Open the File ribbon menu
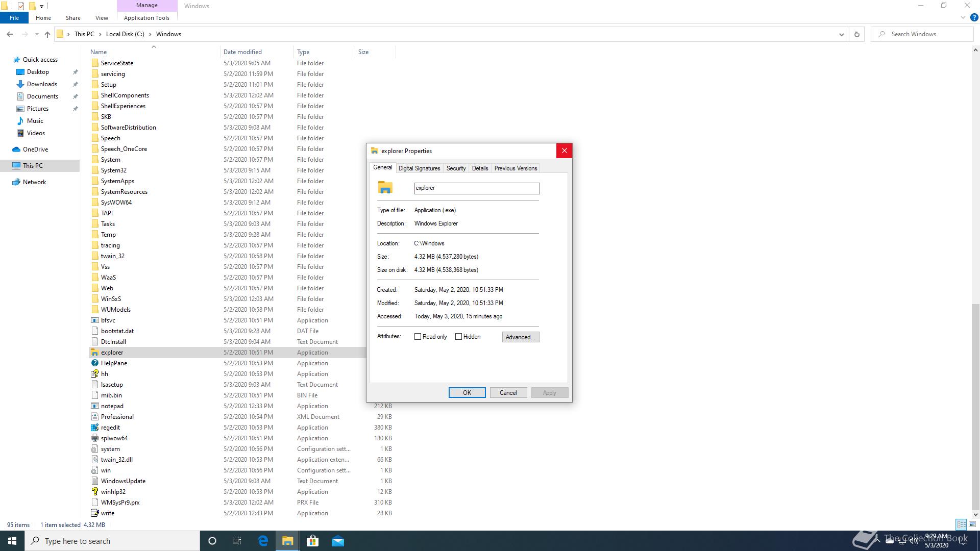This screenshot has height=551, width=980. point(14,18)
